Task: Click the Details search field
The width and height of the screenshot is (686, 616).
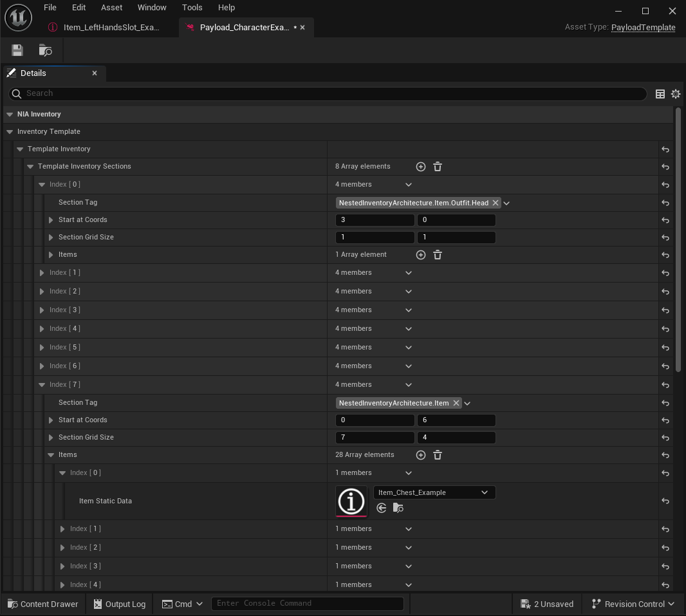Action: 328,93
